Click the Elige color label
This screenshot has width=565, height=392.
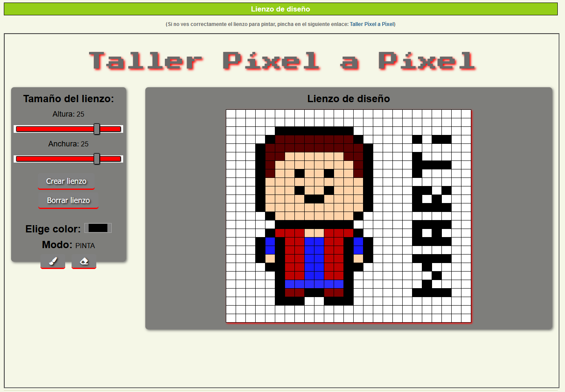(x=53, y=229)
